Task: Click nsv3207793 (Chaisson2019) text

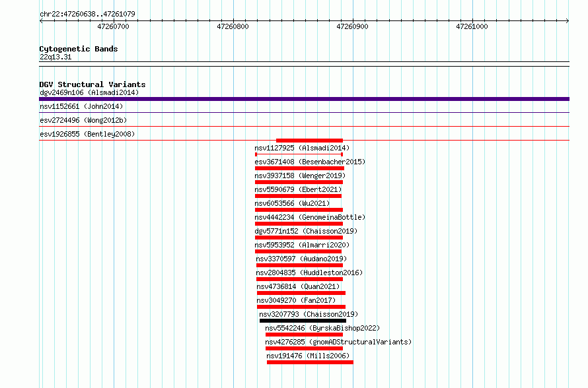Action: coord(309,314)
